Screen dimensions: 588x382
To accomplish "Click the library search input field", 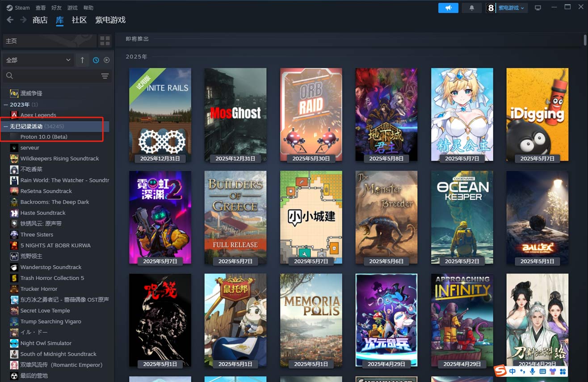I will [x=57, y=76].
